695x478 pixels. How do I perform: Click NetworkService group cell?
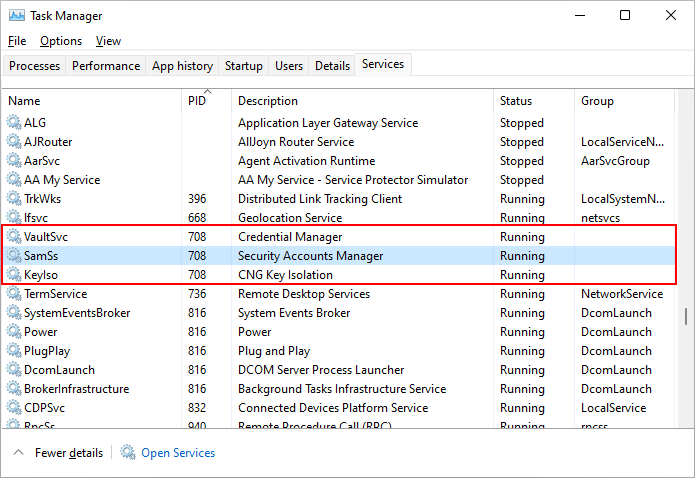pyautogui.click(x=622, y=294)
